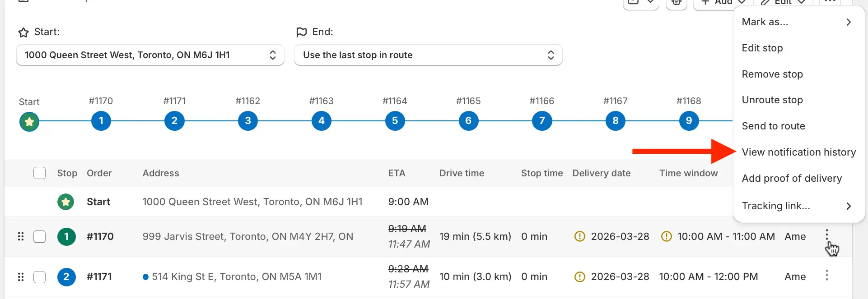This screenshot has width=868, height=299.
Task: Click the delivery date warning icon for #1170
Action: click(x=579, y=236)
